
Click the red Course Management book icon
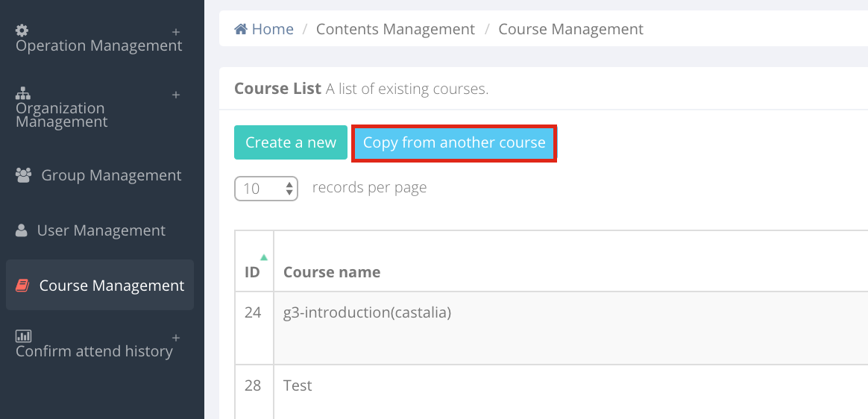point(22,286)
